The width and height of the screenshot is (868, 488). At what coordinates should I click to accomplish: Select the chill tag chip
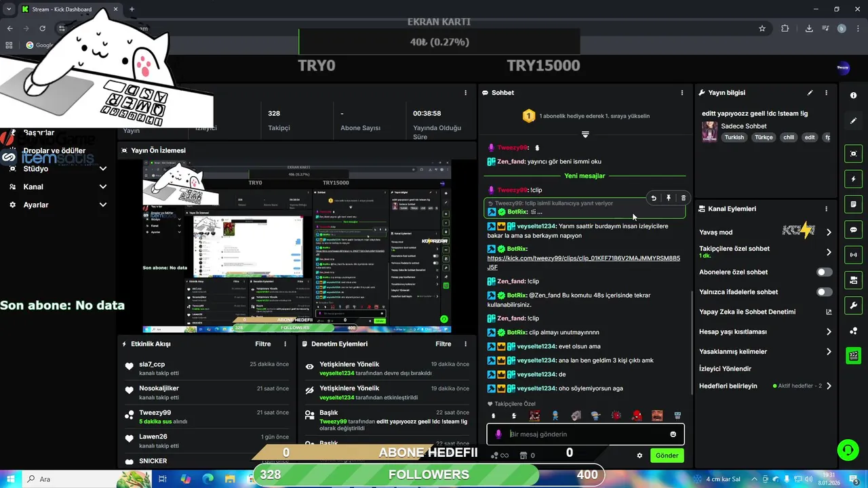pos(788,138)
